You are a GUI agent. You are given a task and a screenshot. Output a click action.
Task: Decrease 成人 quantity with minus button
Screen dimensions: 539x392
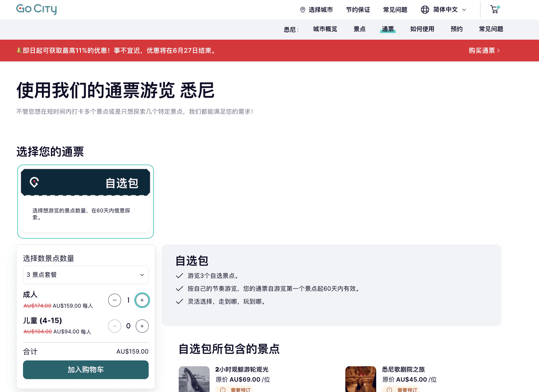(x=115, y=300)
